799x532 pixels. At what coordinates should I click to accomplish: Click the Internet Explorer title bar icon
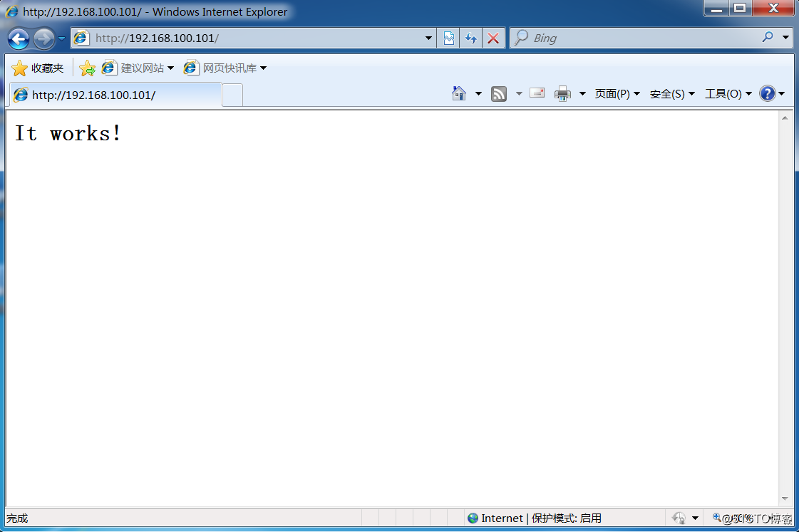pos(12,11)
